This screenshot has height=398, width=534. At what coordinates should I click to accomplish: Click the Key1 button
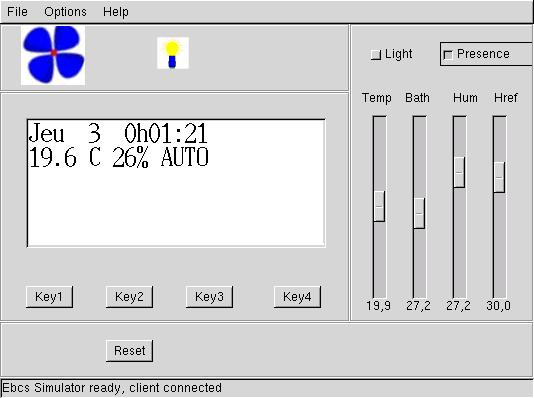click(x=49, y=297)
